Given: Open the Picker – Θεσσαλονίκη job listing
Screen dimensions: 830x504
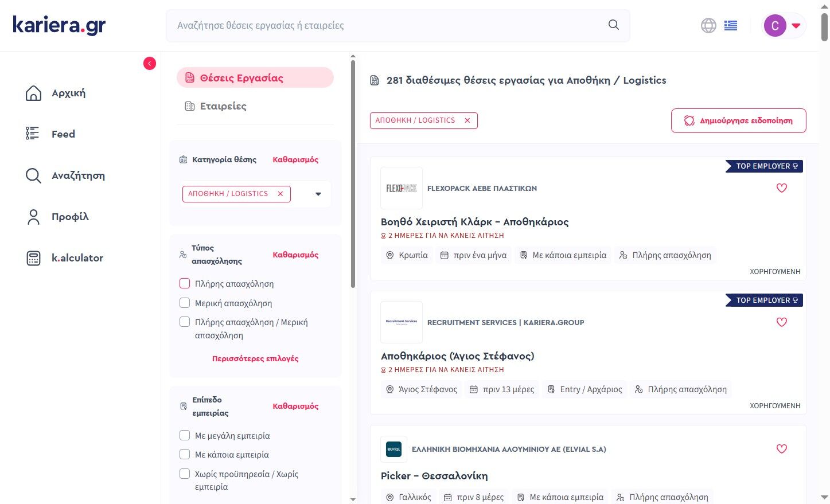Looking at the screenshot, I should (x=434, y=476).
